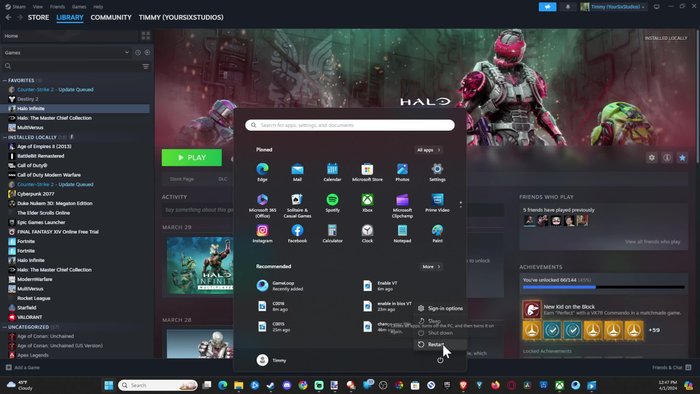
Task: Open Instagram from pinned apps
Action: pos(262,234)
